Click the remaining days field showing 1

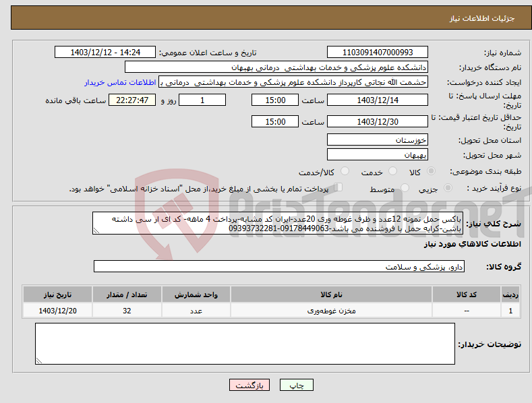[x=202, y=100]
